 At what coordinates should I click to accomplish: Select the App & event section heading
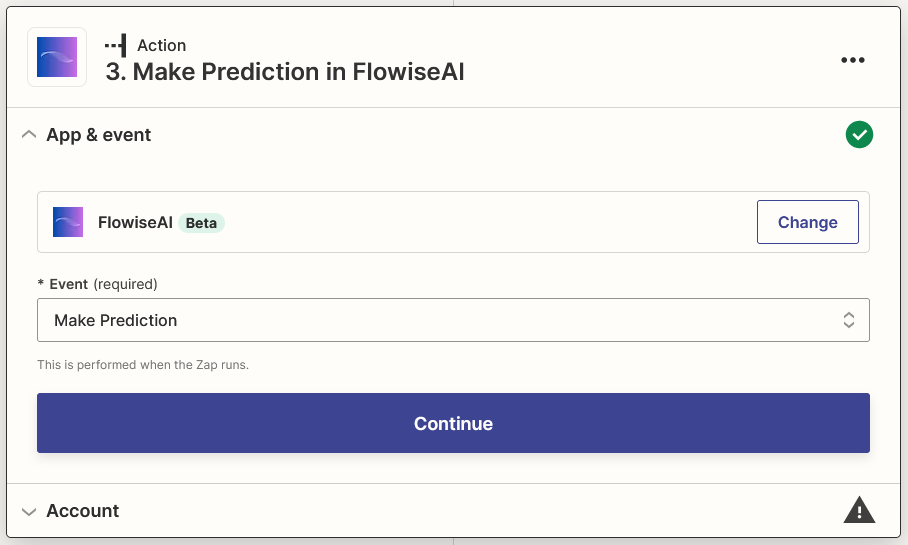98,135
